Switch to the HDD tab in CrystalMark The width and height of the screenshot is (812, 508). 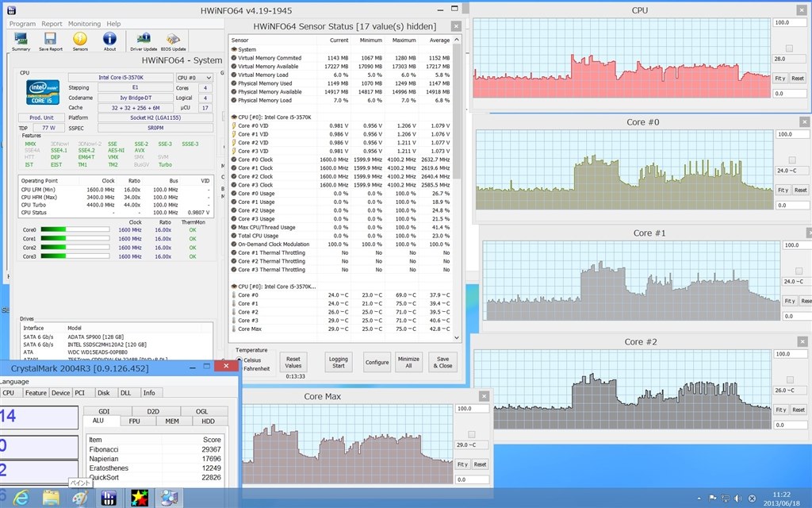coord(209,421)
